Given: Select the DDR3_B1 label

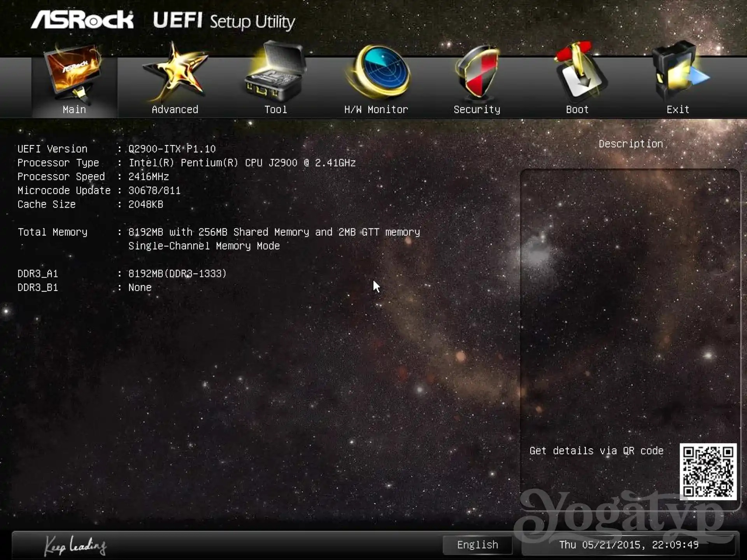Looking at the screenshot, I should click(x=38, y=287).
